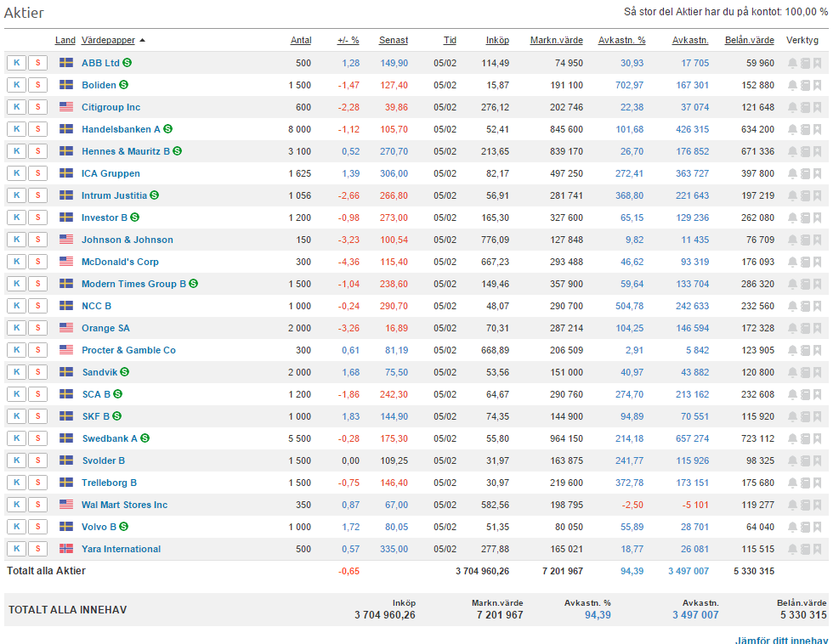Sort by the Tid column header

point(450,40)
